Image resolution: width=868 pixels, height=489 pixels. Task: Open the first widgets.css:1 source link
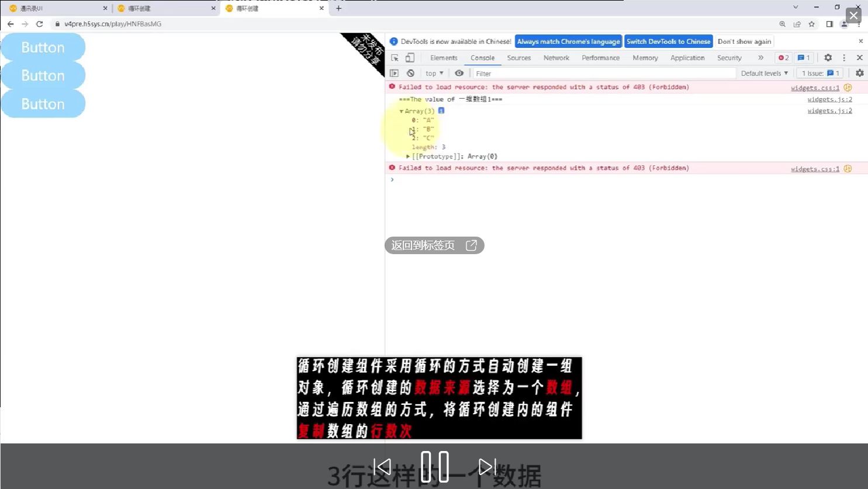coord(815,88)
